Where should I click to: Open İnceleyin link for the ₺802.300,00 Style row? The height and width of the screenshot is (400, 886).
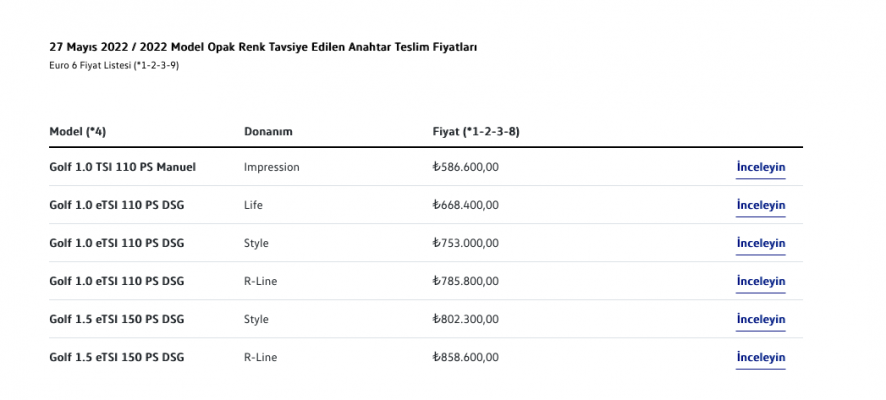pos(761,319)
